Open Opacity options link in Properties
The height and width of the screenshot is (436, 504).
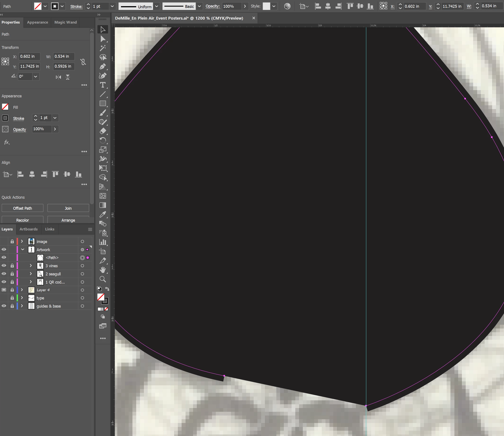tap(19, 130)
